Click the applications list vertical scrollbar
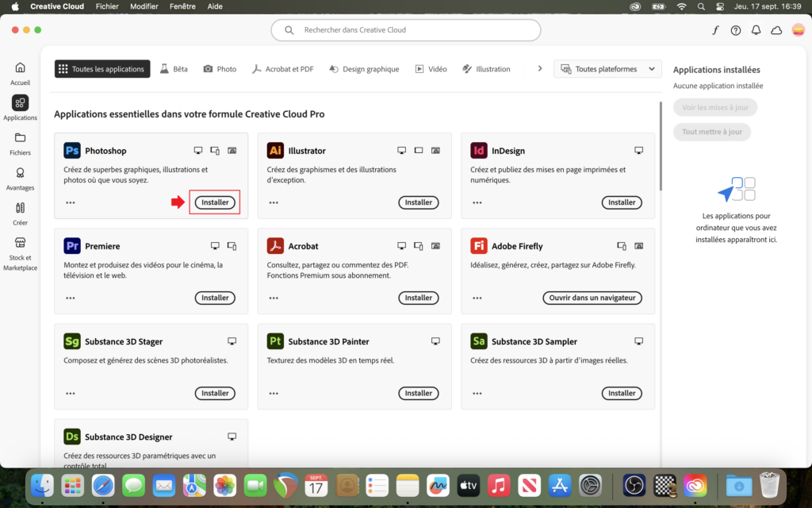The height and width of the screenshot is (508, 812). click(x=661, y=146)
